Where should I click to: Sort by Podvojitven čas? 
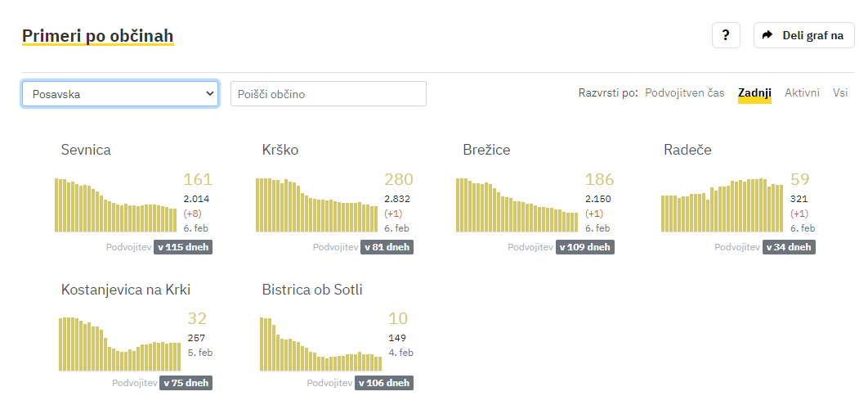(685, 93)
